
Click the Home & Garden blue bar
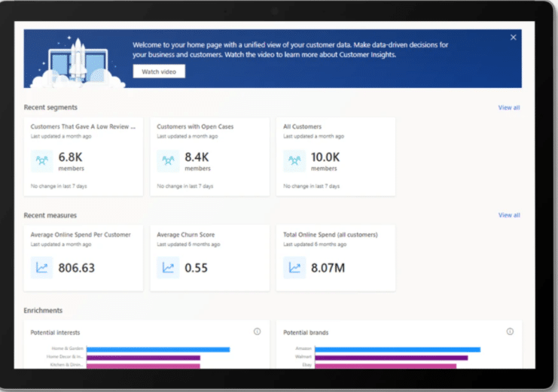pos(158,349)
